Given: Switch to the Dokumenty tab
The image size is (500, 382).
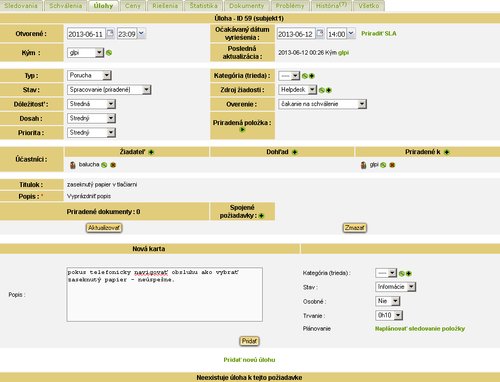Looking at the screenshot, I should click(x=247, y=6).
